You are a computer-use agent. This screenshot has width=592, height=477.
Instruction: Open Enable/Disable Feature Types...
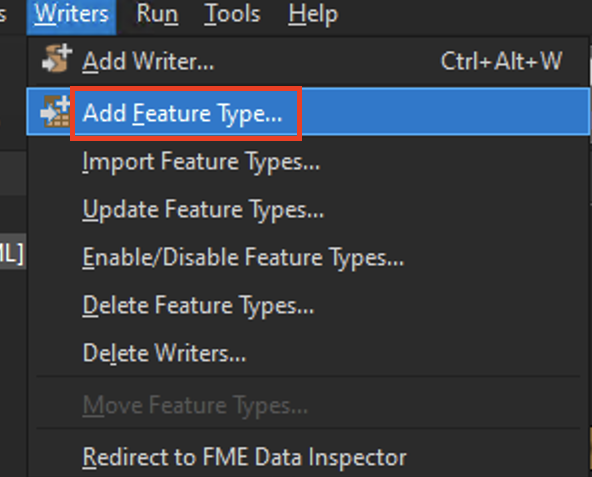click(243, 258)
